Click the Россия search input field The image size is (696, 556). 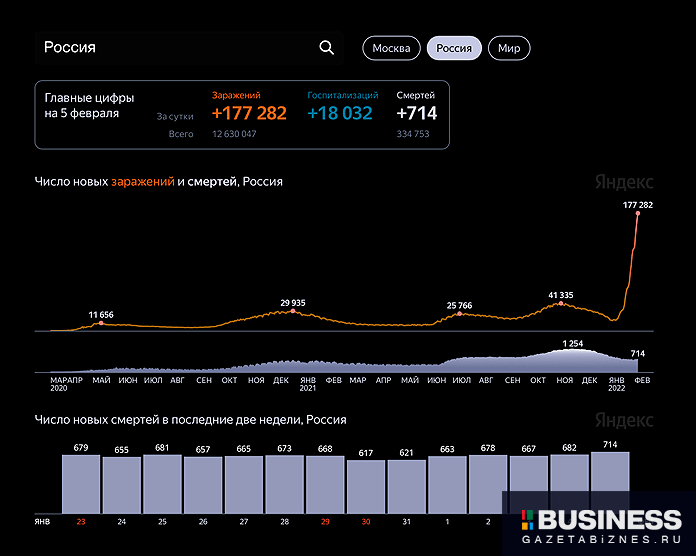tap(175, 48)
